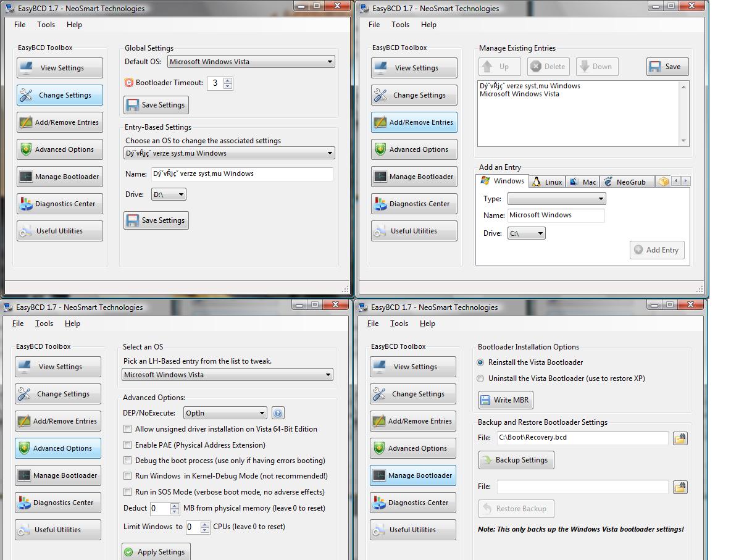Select Microsoft Windows Vista in entries list

tap(519, 94)
